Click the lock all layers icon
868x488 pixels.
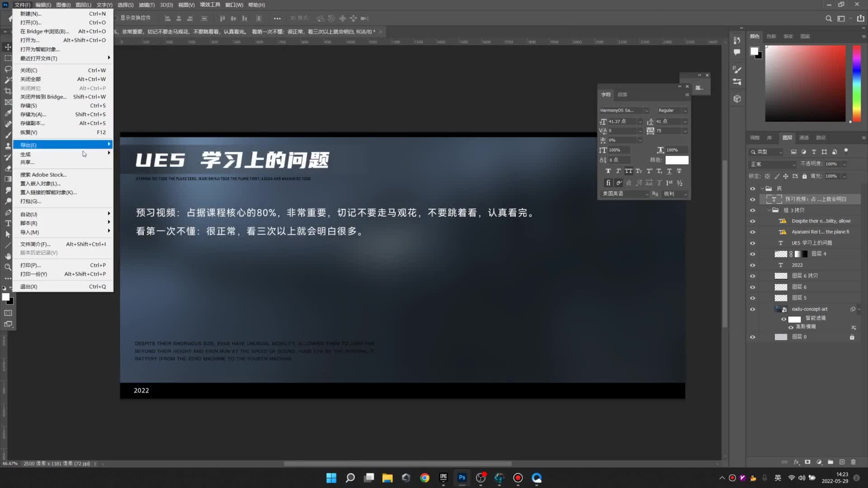[804, 176]
